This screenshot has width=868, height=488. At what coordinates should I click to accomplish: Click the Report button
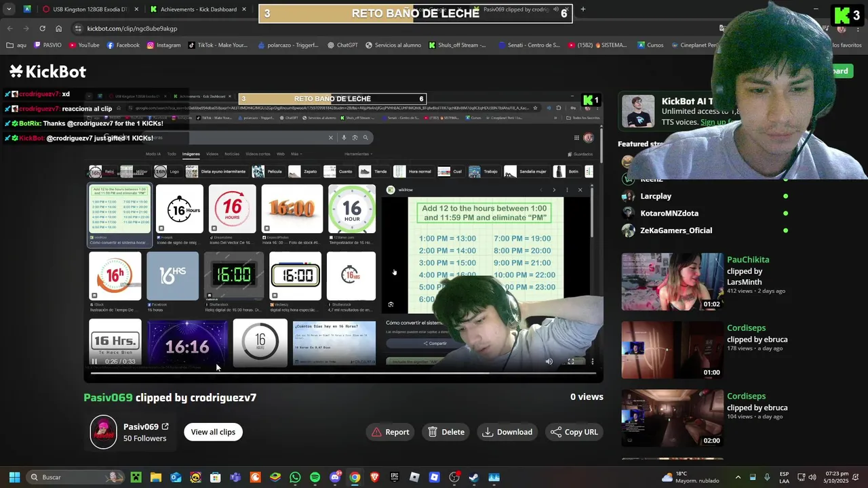(391, 432)
